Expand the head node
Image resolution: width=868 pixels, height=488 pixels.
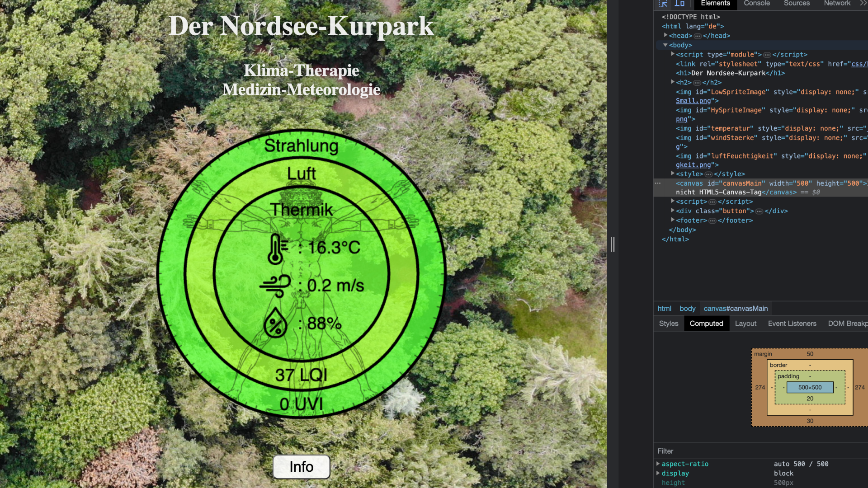point(665,35)
